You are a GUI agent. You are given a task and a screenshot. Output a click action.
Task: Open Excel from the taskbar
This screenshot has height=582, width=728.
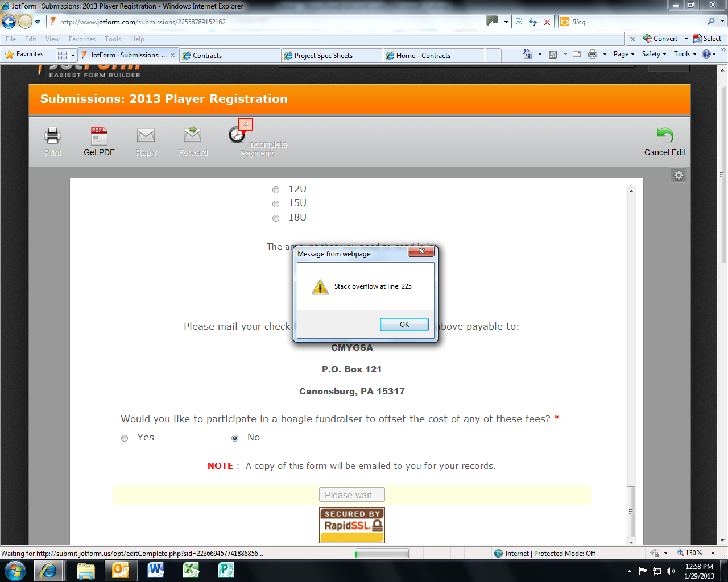click(191, 570)
